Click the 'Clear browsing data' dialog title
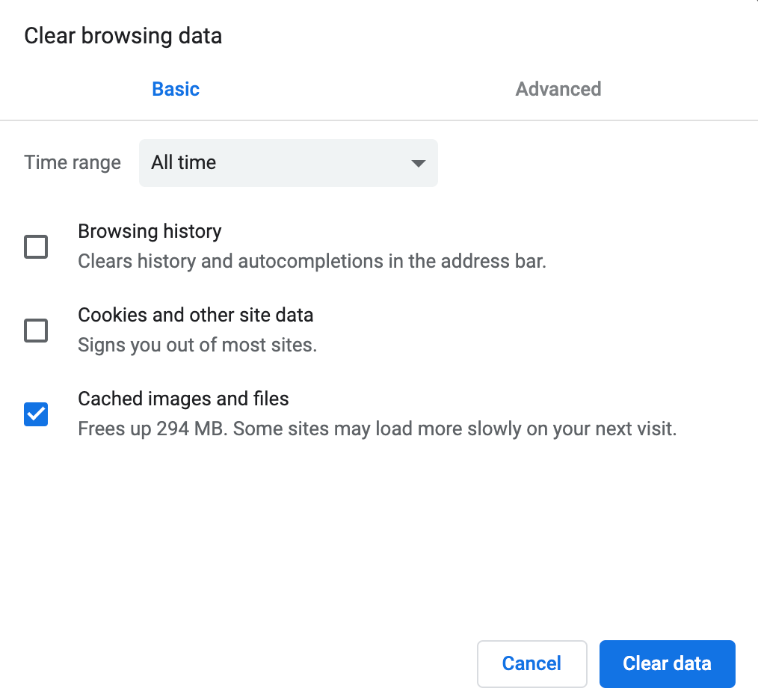The height and width of the screenshot is (700, 758). [x=123, y=37]
